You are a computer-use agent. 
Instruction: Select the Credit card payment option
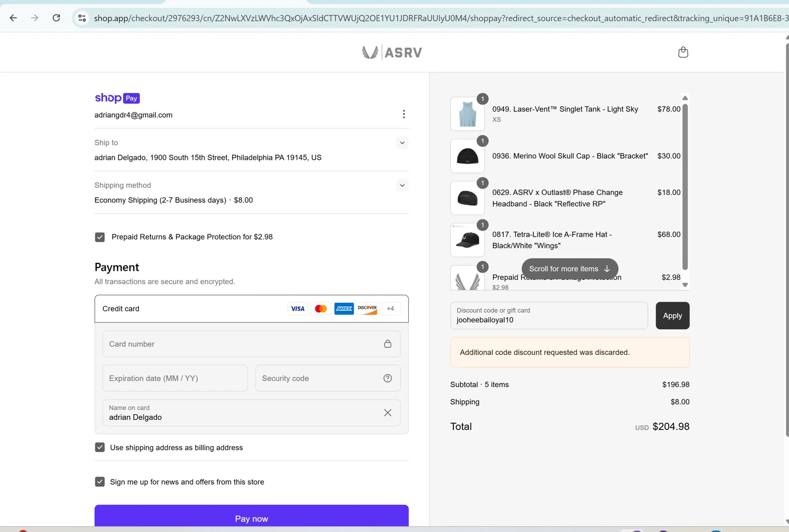click(251, 309)
